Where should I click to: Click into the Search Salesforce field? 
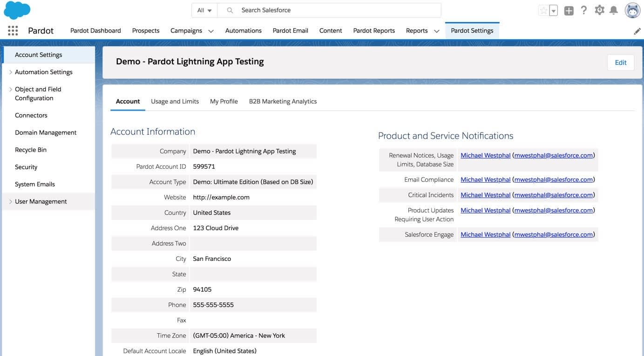pyautogui.click(x=329, y=10)
